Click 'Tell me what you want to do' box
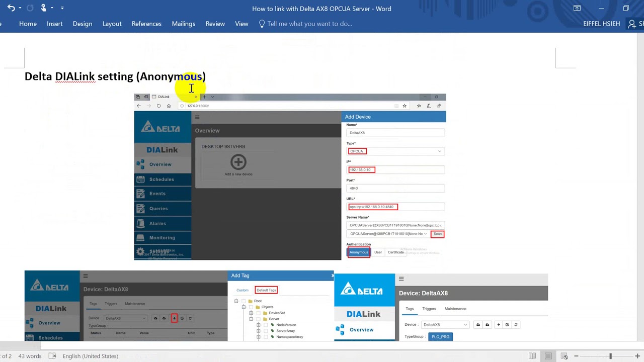 click(309, 24)
